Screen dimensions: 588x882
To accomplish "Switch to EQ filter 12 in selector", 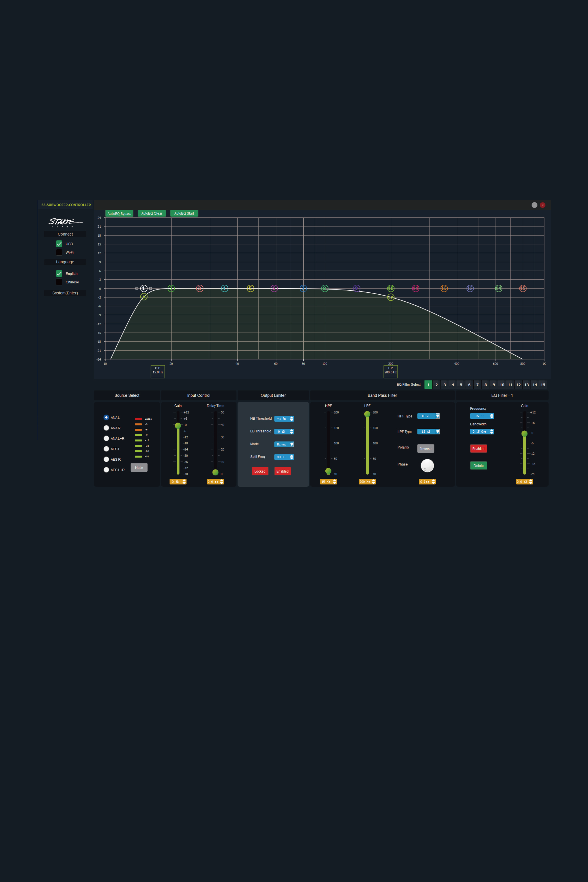I will 518,385.
